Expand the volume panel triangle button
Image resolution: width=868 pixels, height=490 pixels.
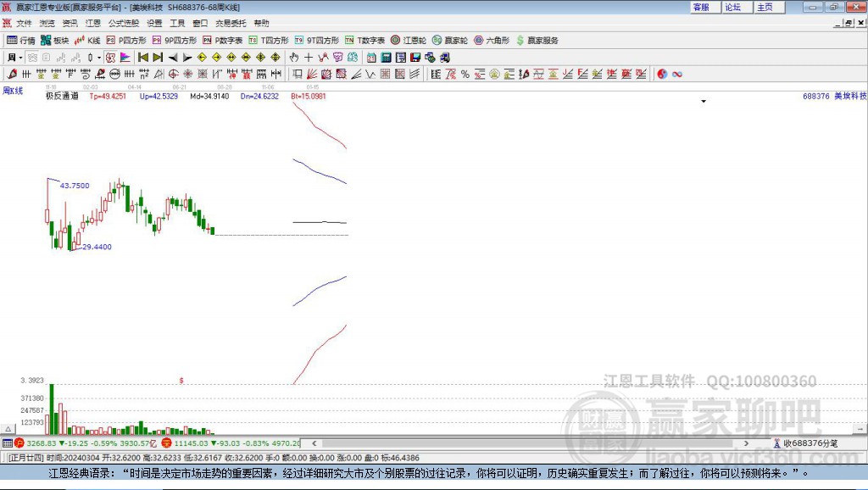coord(8,429)
